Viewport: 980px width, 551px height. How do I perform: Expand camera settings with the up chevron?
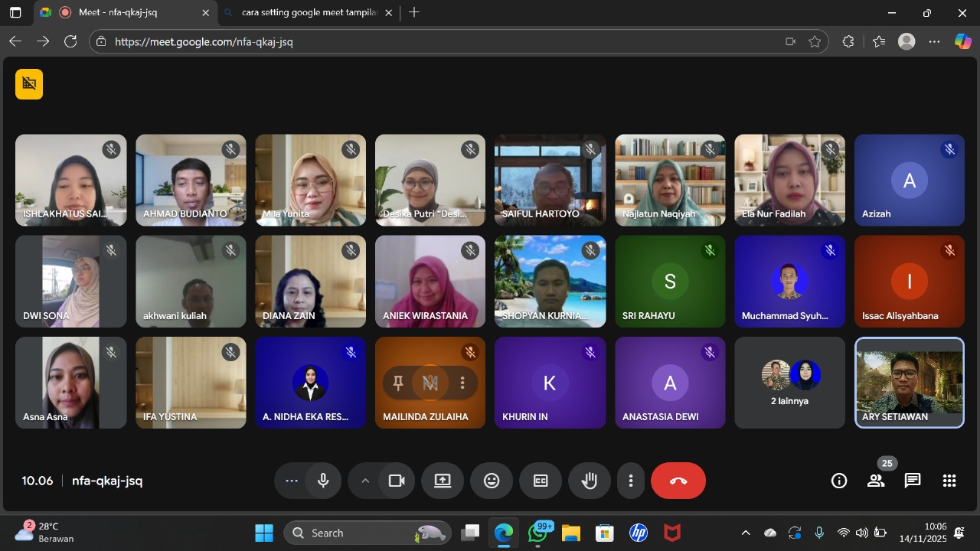[x=365, y=481]
